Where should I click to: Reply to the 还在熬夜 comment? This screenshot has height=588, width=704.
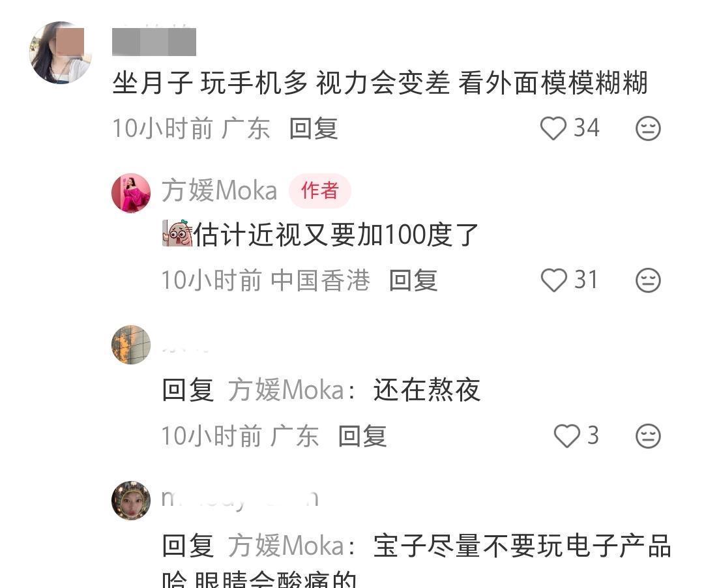coord(362,436)
